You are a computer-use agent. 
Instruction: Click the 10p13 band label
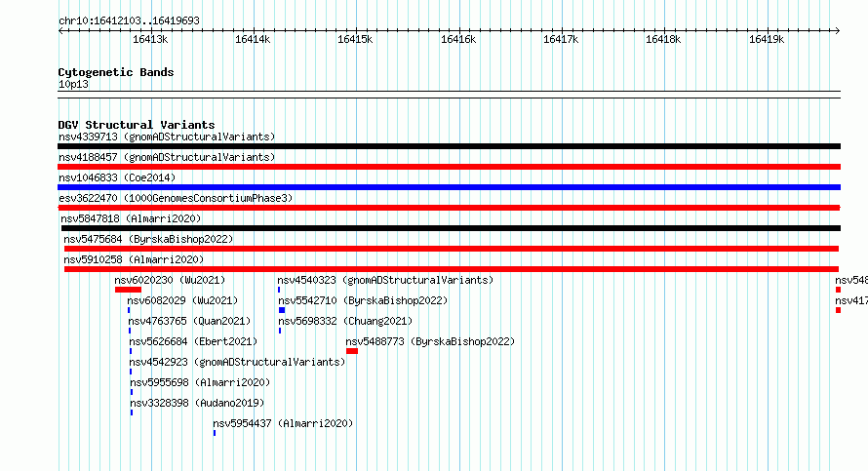73,84
